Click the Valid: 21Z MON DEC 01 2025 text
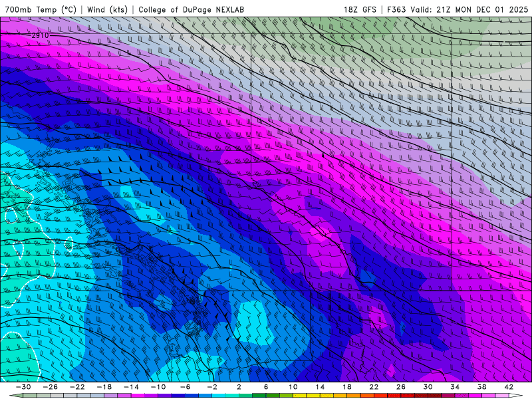Screen dimensions: 532x399 [469, 9]
